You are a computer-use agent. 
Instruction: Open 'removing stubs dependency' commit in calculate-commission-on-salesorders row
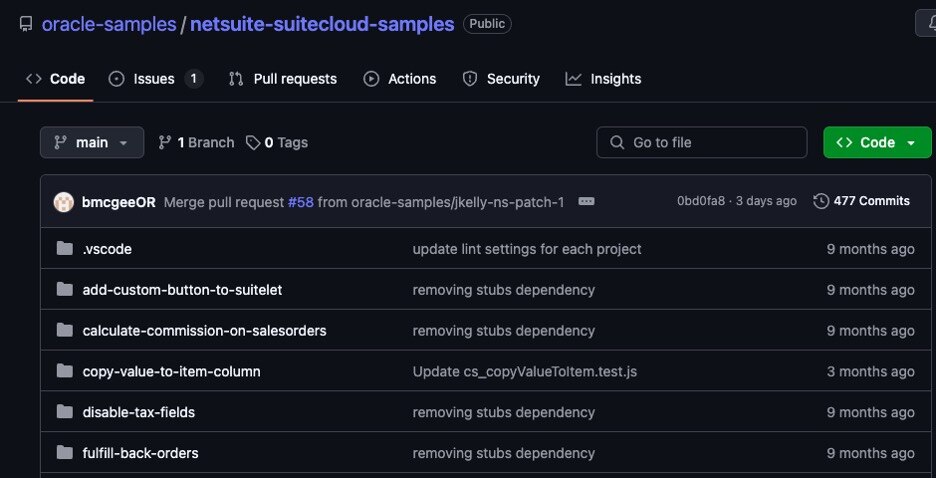point(503,331)
